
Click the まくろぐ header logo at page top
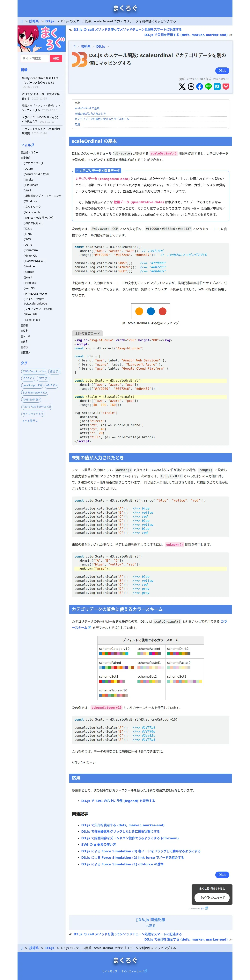tap(125, 8)
